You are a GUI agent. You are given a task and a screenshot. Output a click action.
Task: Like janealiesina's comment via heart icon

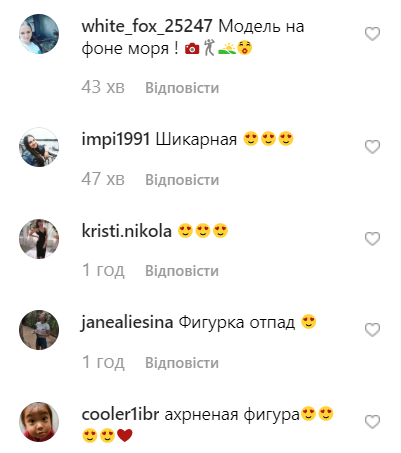tap(372, 330)
